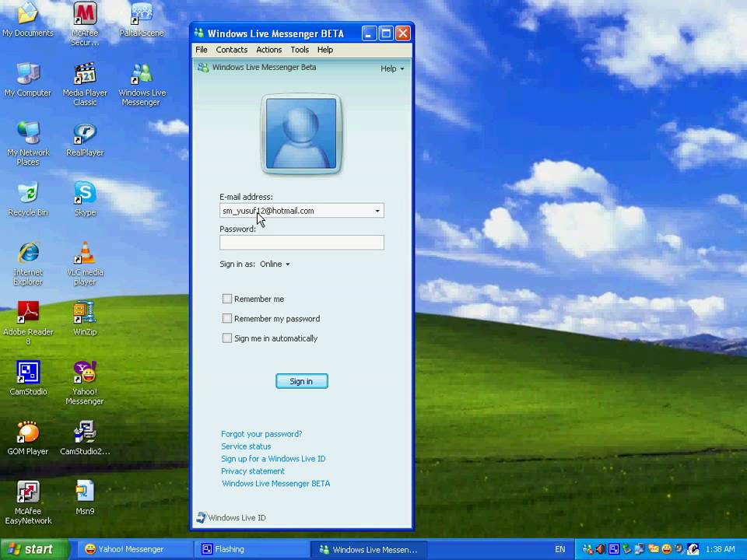Open Sign up for a Windows Live ID link
This screenshot has height=560, width=747.
click(x=273, y=459)
